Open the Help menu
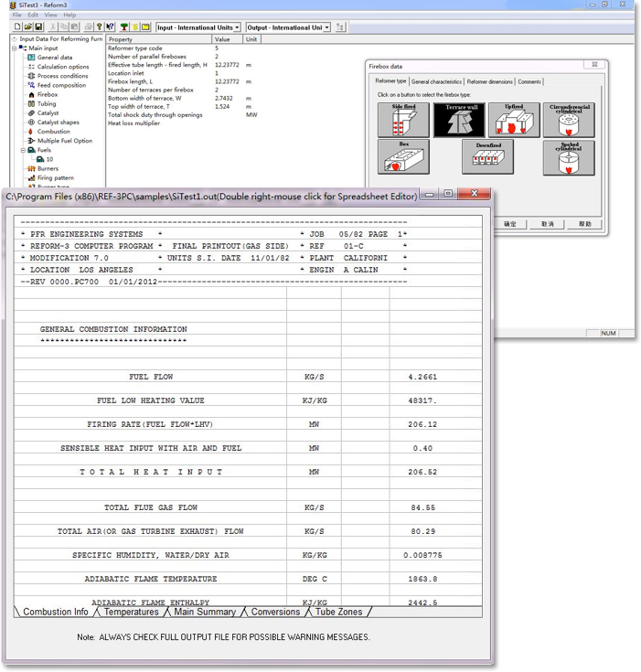The height and width of the screenshot is (672, 641). [x=69, y=15]
